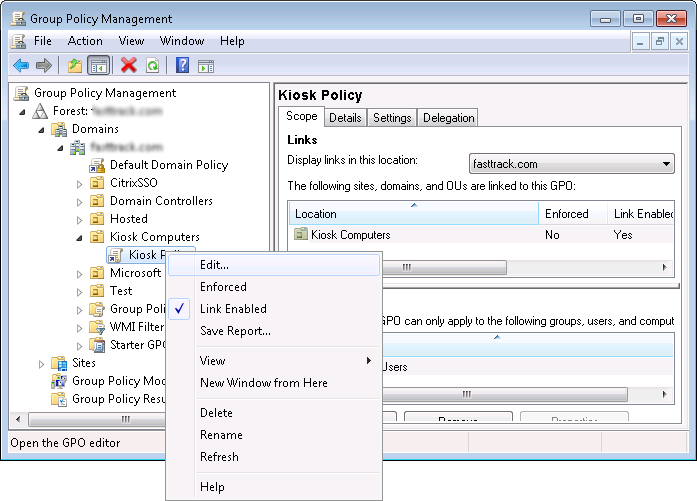The width and height of the screenshot is (697, 501).
Task: Click the Domain Controllers OU icon
Action: coord(97,201)
